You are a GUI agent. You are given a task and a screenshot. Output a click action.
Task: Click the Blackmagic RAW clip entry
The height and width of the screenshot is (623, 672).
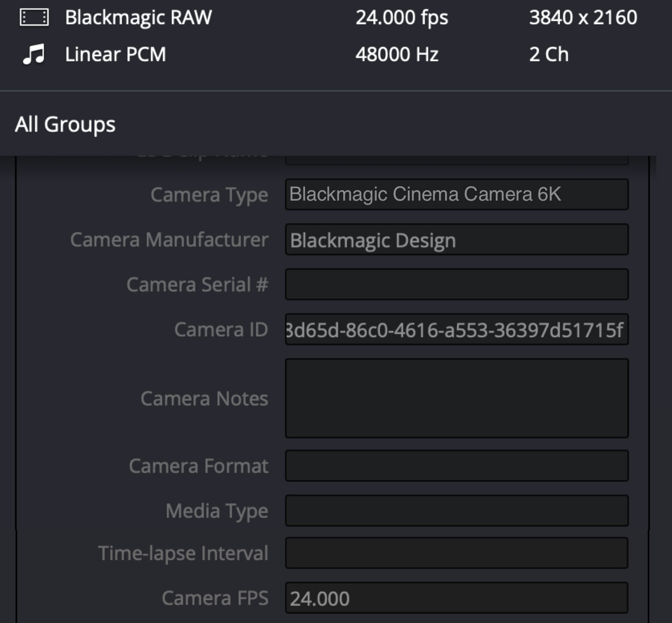click(138, 17)
